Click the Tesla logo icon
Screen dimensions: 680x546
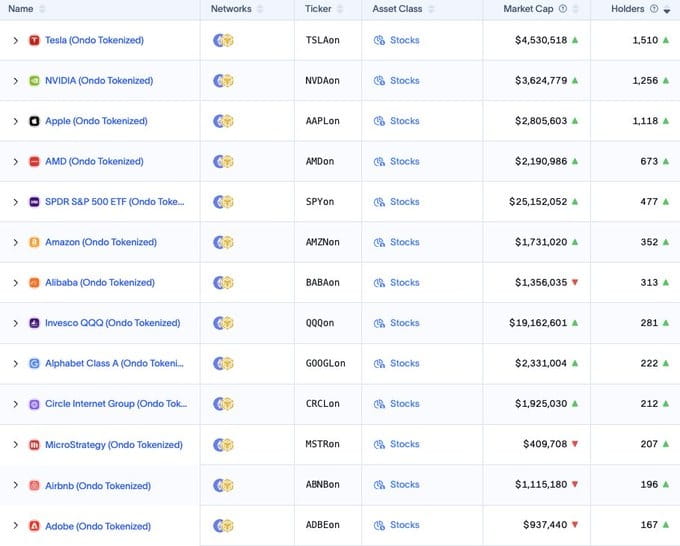[35, 40]
